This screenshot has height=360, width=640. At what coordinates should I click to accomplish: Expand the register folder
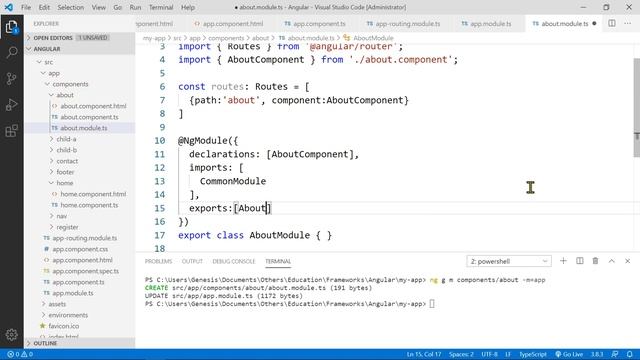(x=67, y=227)
